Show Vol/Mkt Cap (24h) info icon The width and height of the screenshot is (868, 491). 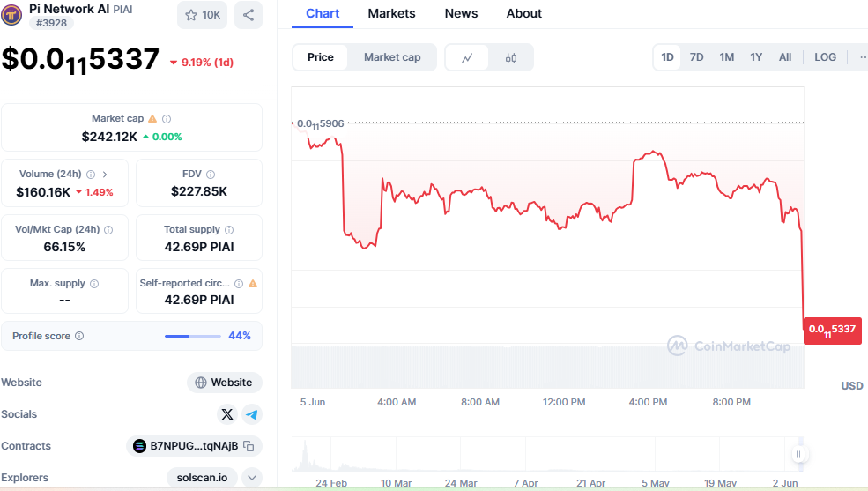point(108,230)
